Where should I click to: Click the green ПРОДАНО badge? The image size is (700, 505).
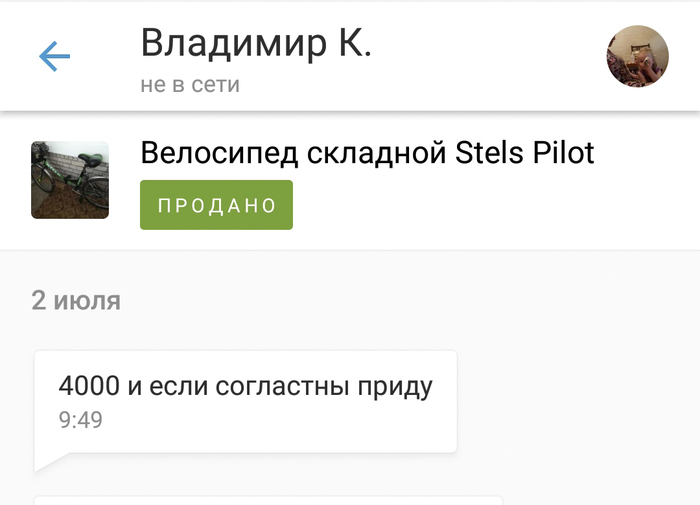[217, 205]
